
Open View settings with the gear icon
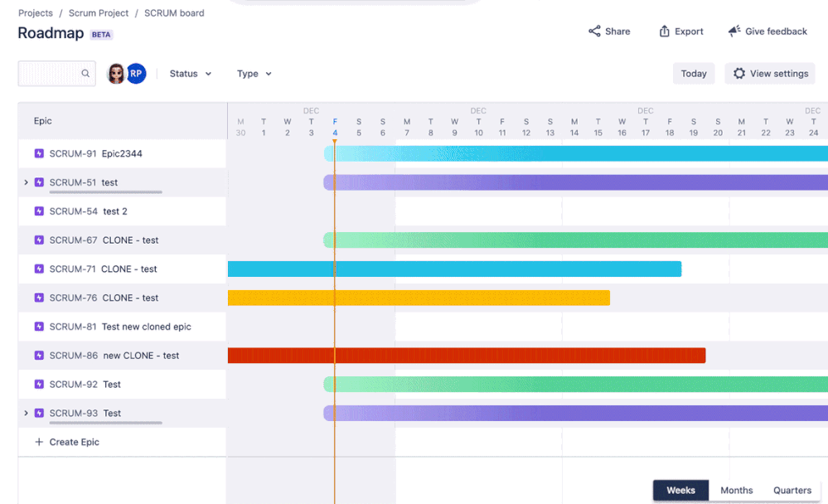pos(738,73)
